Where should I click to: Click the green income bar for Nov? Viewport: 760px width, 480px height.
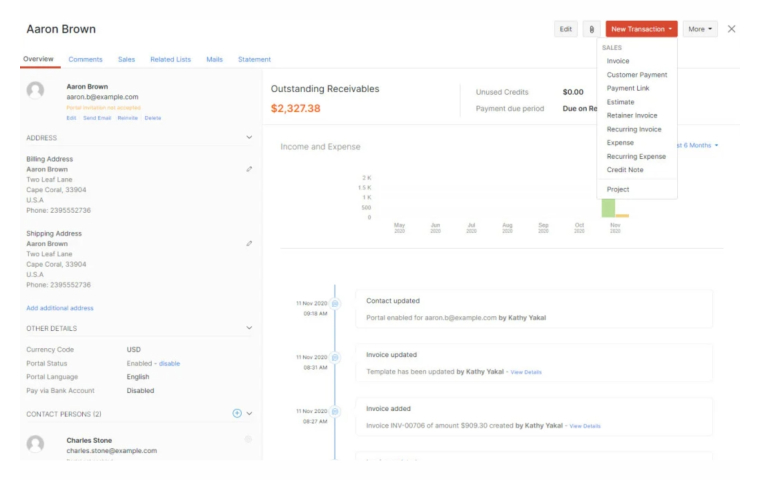click(608, 208)
